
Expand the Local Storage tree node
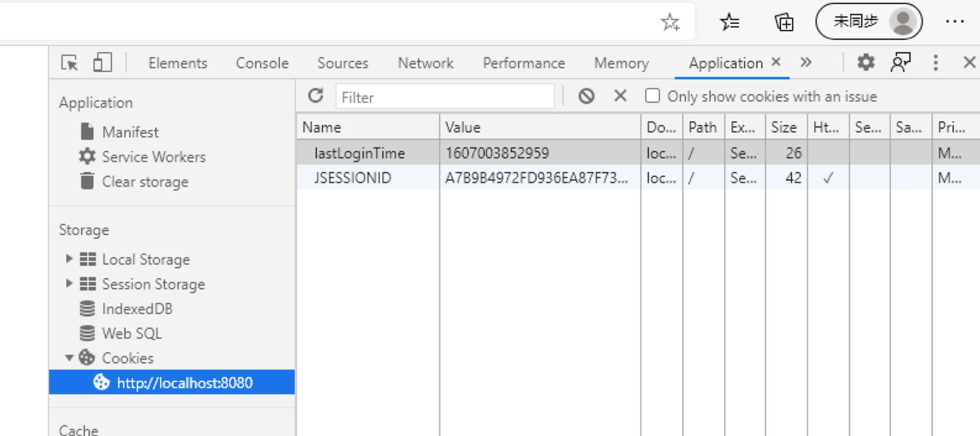coord(69,259)
